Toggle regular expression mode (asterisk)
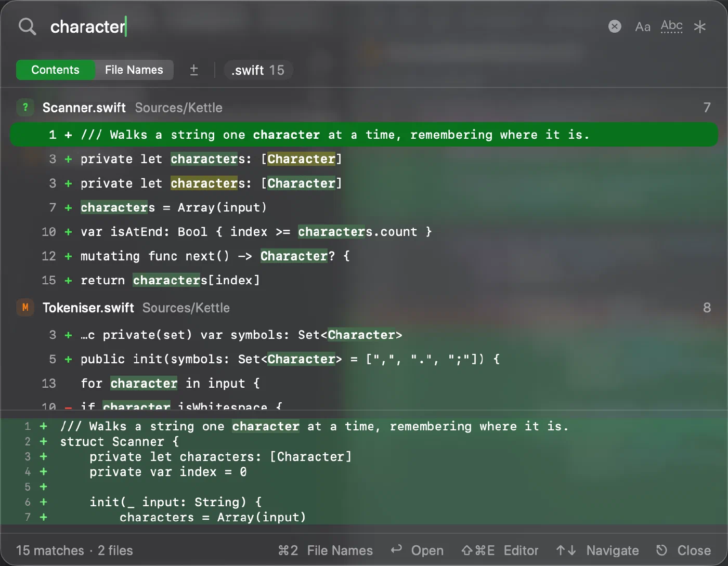Screen dimensions: 728x566 pos(700,27)
